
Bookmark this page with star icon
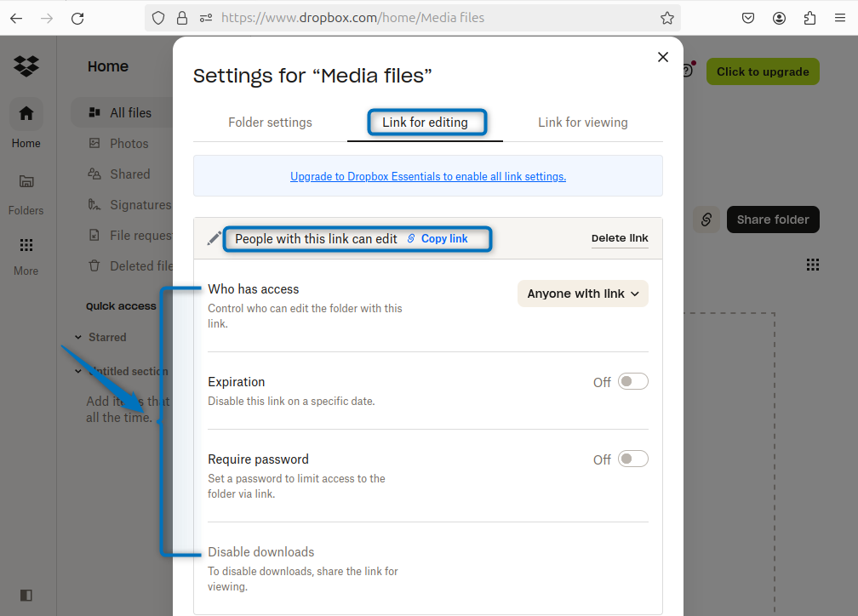667,18
